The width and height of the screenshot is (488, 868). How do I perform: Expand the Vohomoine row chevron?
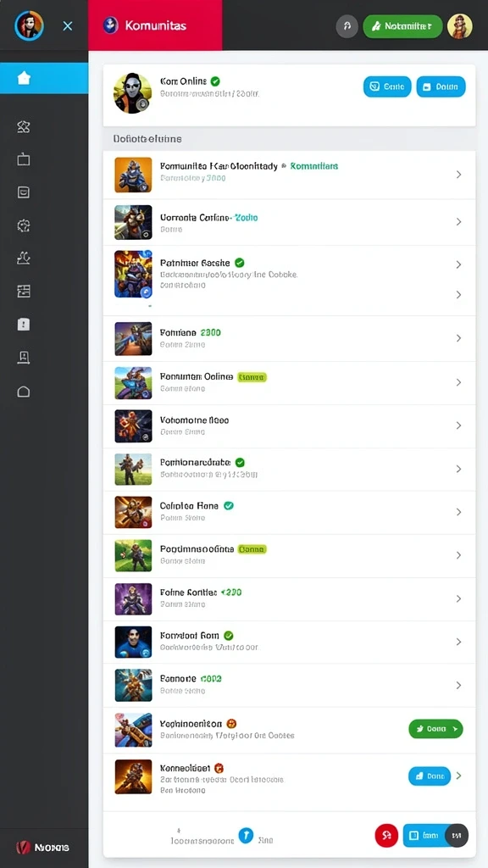tap(458, 426)
